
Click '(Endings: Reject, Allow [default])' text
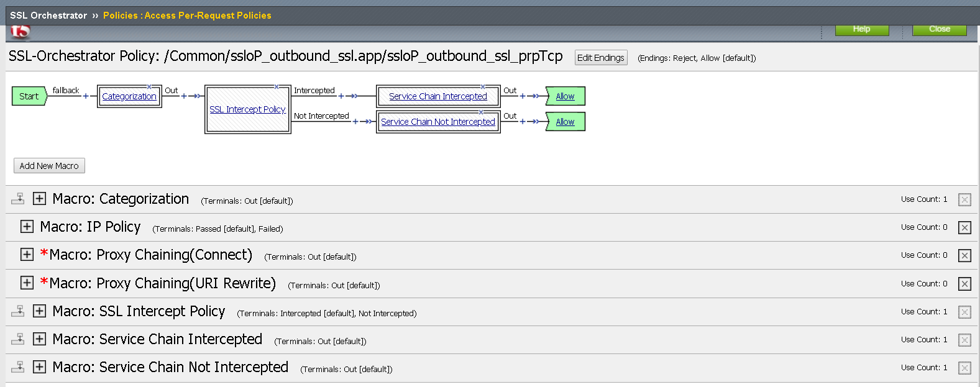pos(697,58)
